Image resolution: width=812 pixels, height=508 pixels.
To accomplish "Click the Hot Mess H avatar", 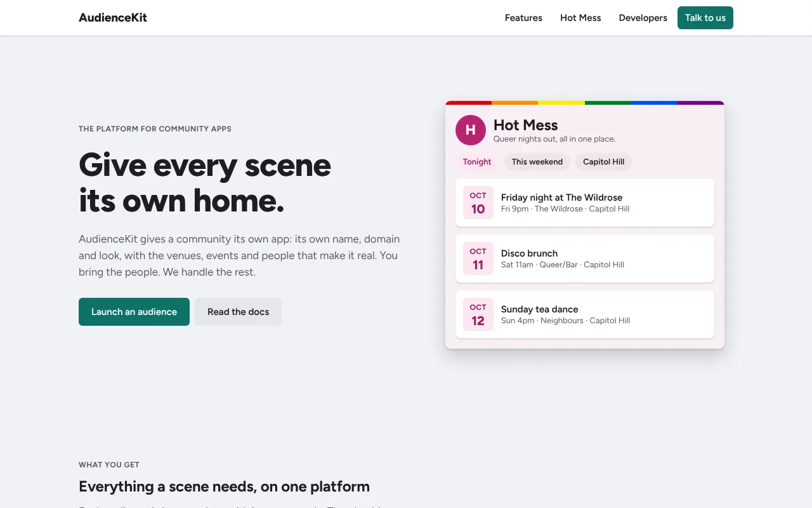I will [x=471, y=130].
